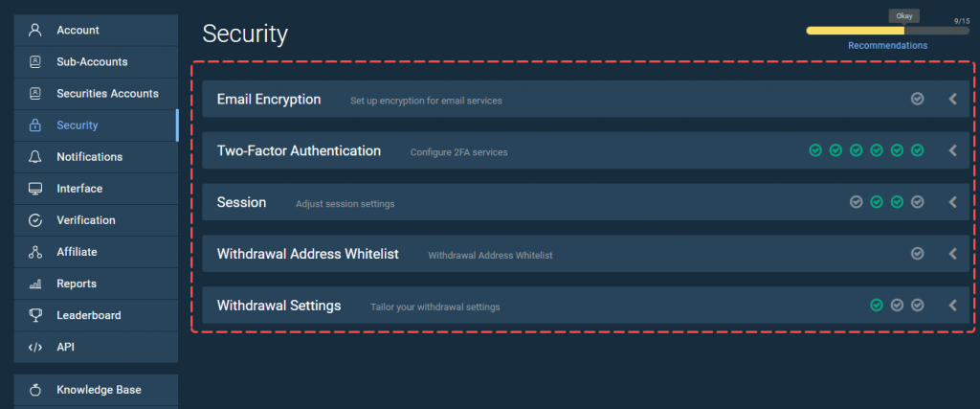Click the Withdrawal Address Whitelist heading

tap(307, 254)
